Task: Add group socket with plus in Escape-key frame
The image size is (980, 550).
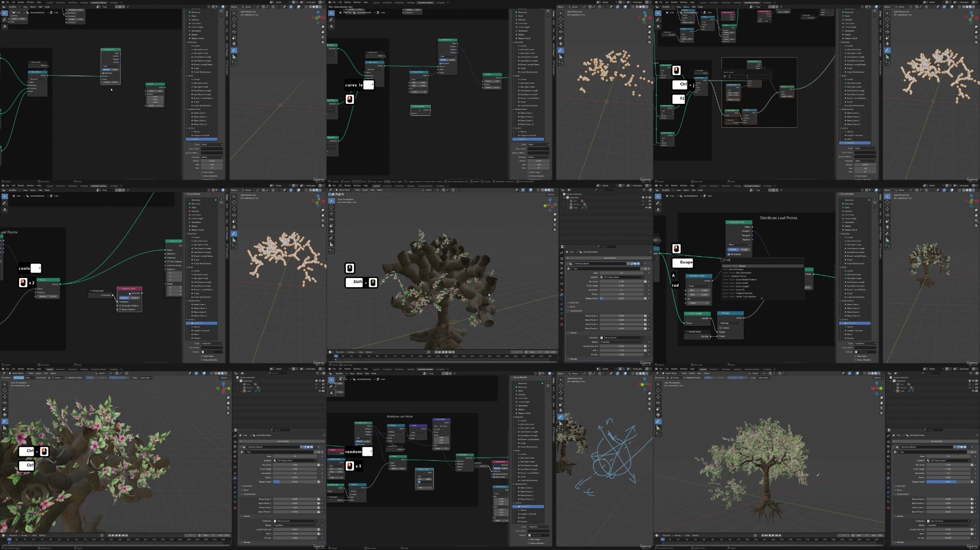Action: tap(875, 199)
